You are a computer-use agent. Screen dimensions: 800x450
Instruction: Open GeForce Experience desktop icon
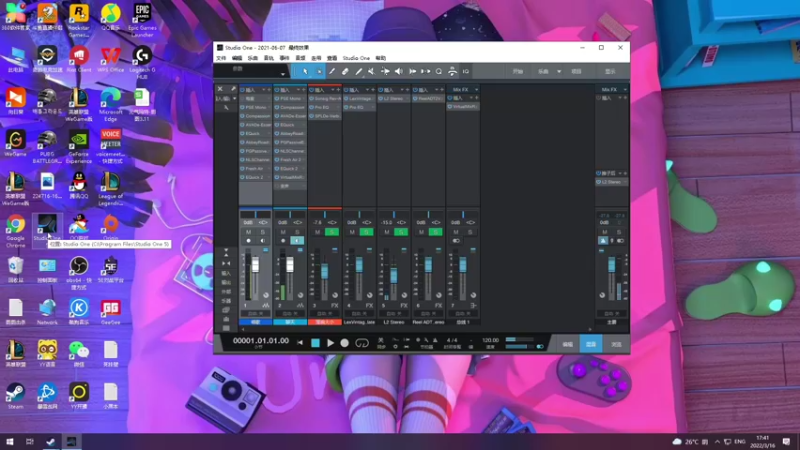[x=79, y=147]
